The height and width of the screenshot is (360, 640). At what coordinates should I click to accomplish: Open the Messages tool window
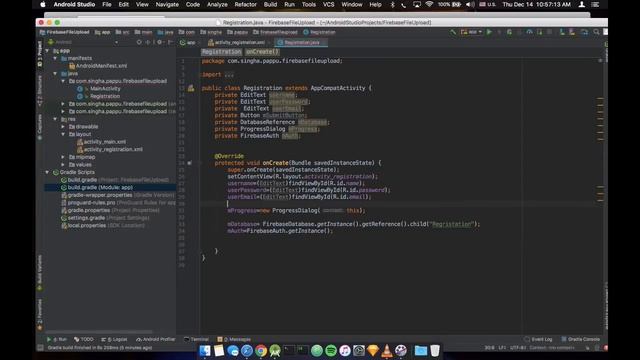coord(234,339)
